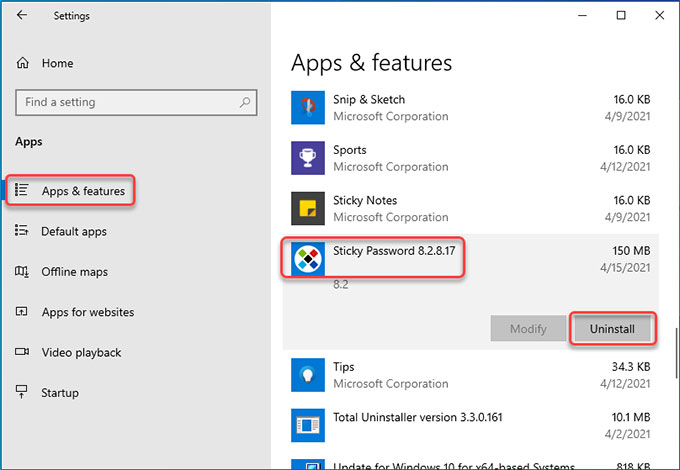Uninstall Sticky Password
The height and width of the screenshot is (470, 680).
pyautogui.click(x=612, y=329)
